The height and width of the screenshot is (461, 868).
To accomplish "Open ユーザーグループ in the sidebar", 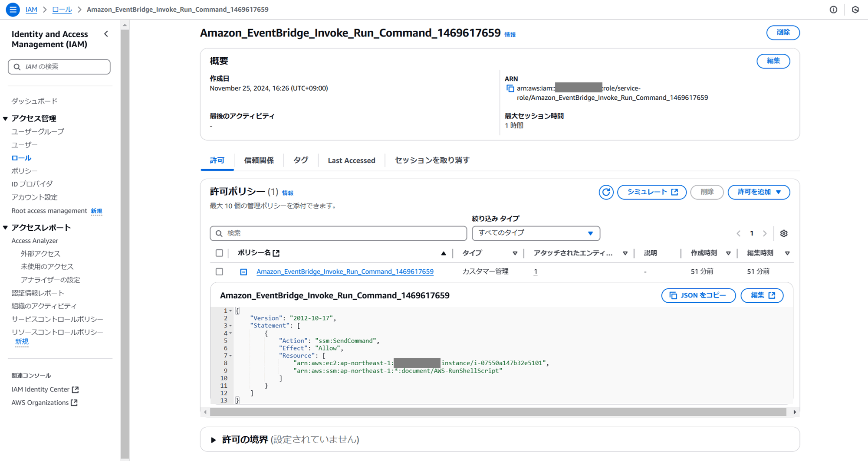I will tap(38, 131).
